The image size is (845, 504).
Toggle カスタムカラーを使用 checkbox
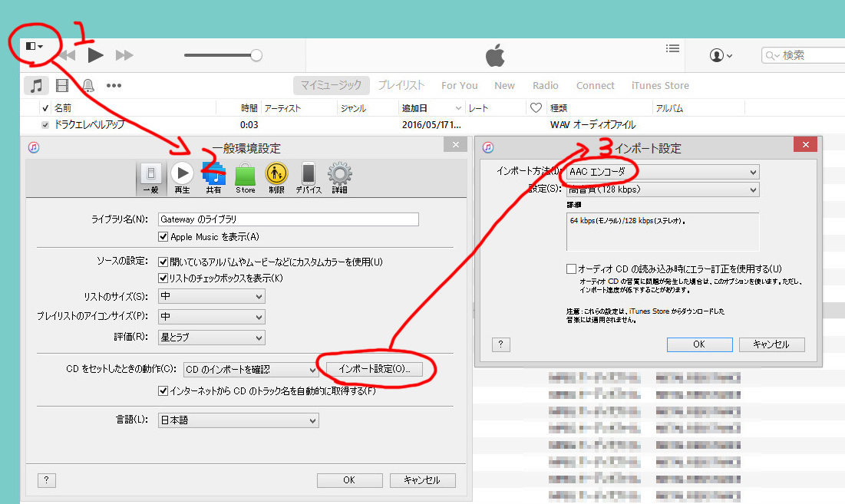tap(163, 262)
